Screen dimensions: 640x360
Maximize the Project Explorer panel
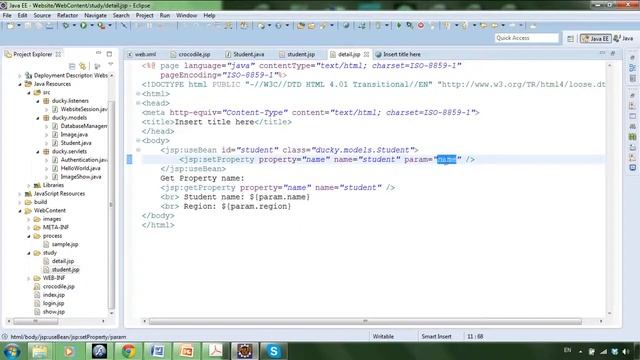tap(109, 53)
